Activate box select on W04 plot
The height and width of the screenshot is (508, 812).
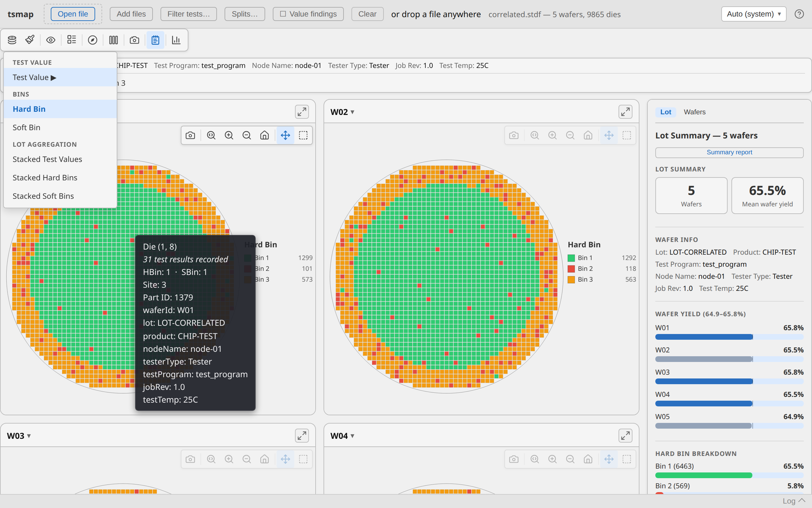627,459
